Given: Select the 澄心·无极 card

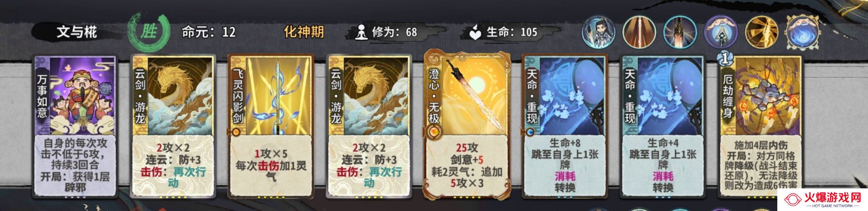Looking at the screenshot, I should (467, 126).
